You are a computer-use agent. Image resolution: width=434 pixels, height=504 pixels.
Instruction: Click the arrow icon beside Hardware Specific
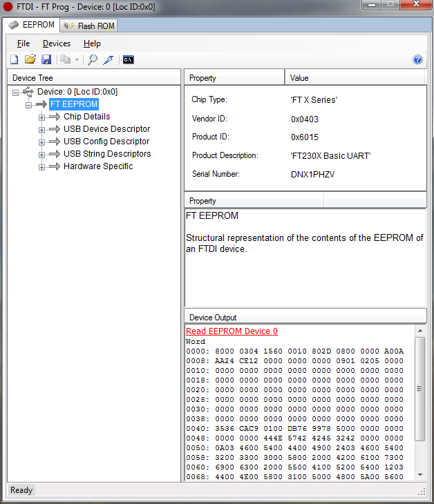(55, 166)
